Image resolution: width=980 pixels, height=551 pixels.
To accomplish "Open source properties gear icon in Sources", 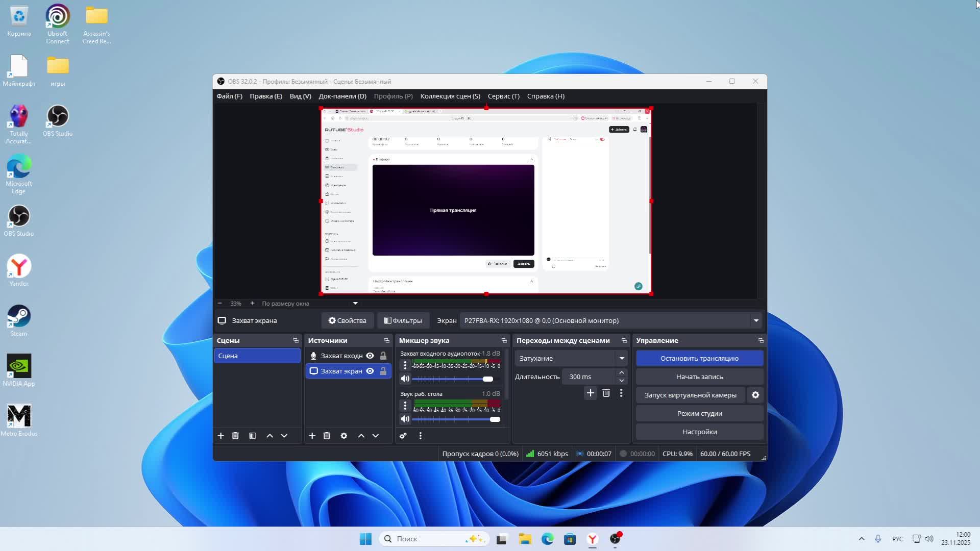I will click(x=344, y=436).
